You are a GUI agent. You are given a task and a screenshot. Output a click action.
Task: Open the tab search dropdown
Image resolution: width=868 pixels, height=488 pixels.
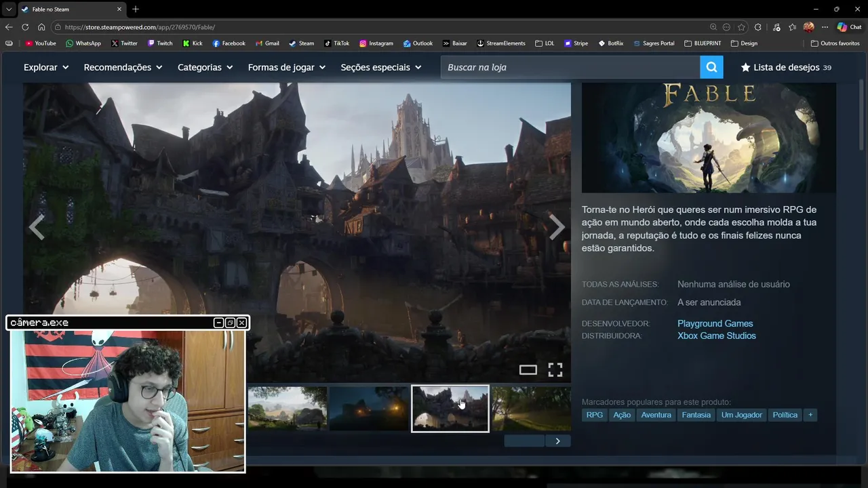[8, 9]
